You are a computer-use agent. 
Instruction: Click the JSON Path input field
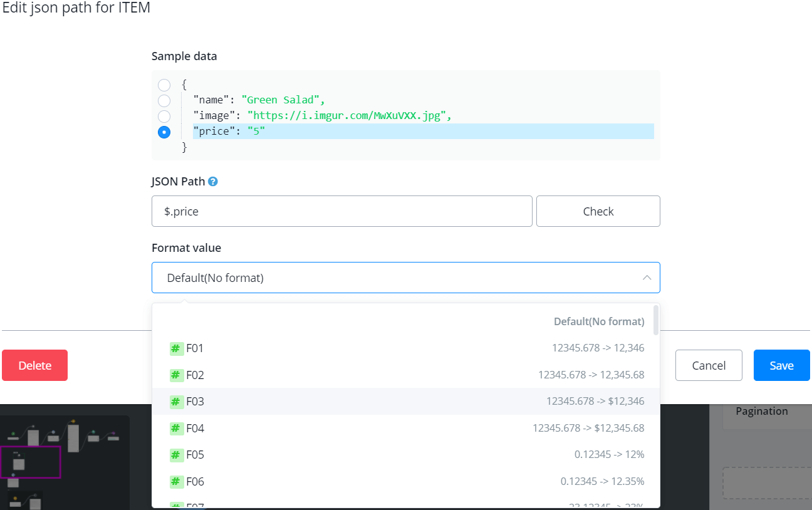click(341, 211)
